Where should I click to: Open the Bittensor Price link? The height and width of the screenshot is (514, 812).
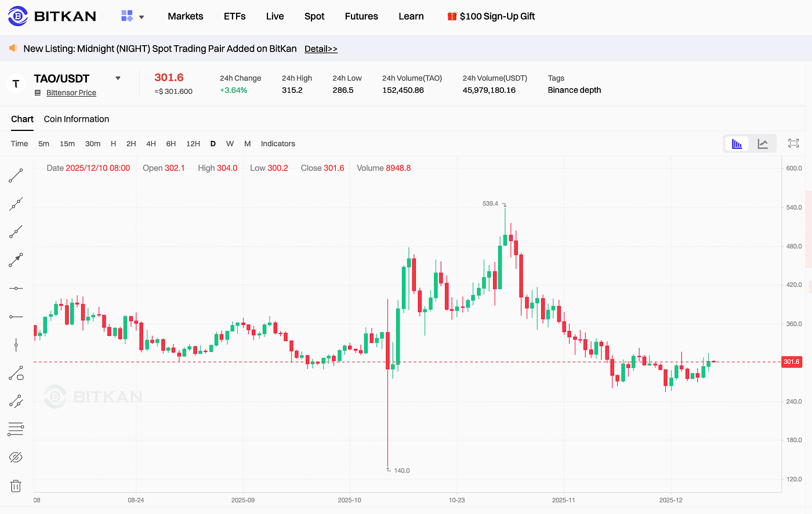[71, 93]
